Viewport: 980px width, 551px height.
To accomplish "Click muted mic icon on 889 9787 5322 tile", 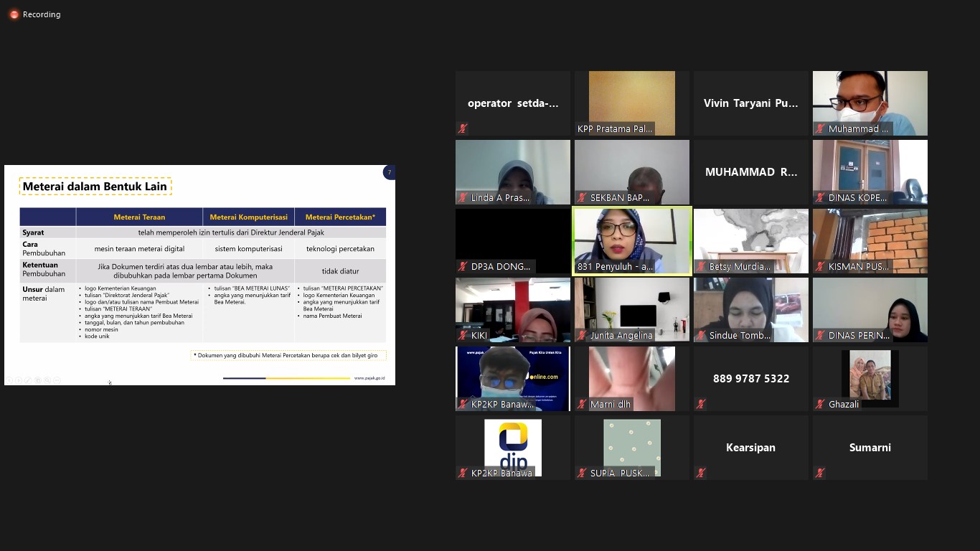I will click(x=702, y=405).
